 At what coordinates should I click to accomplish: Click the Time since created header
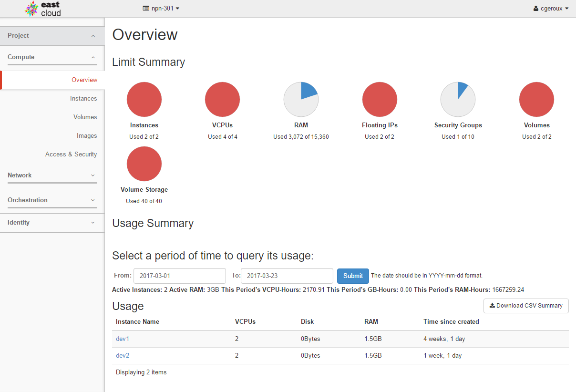(451, 322)
